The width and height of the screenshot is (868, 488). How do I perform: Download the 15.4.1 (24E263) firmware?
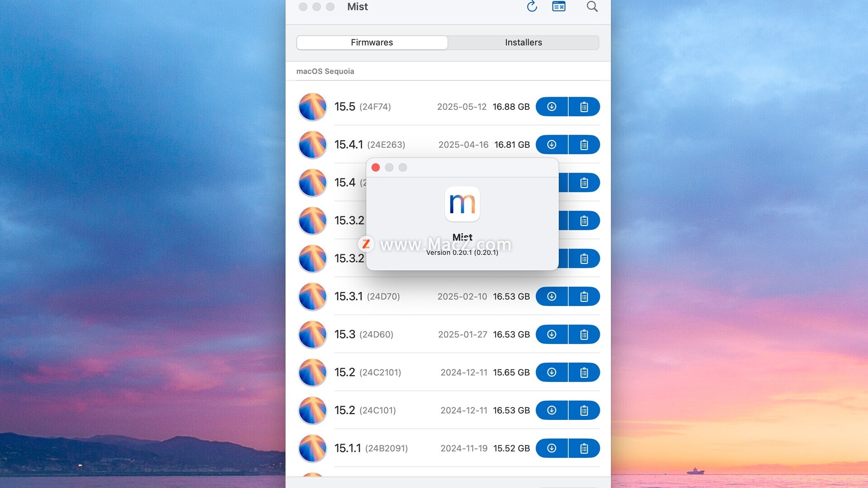click(x=552, y=145)
